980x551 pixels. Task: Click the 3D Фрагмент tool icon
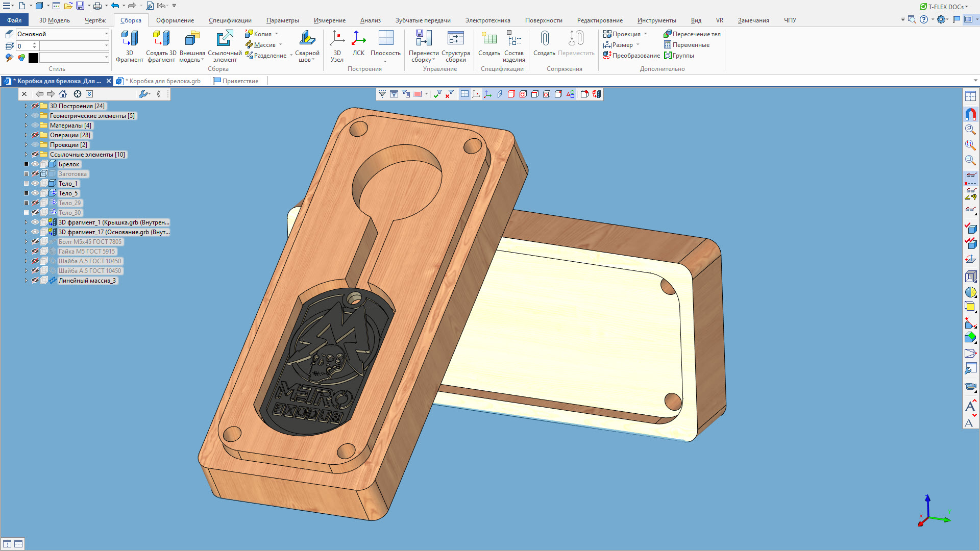point(130,39)
